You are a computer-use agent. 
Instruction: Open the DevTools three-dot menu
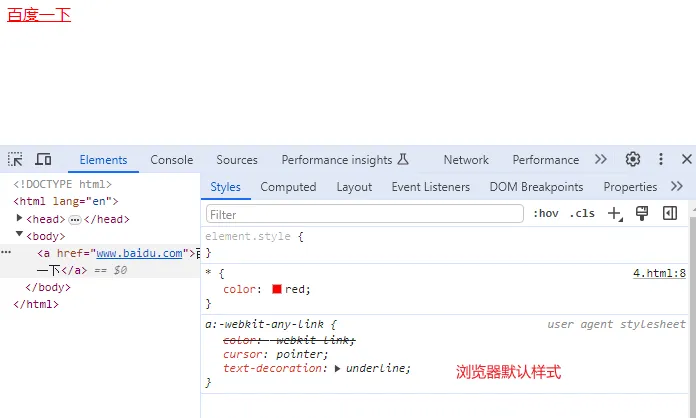point(660,159)
